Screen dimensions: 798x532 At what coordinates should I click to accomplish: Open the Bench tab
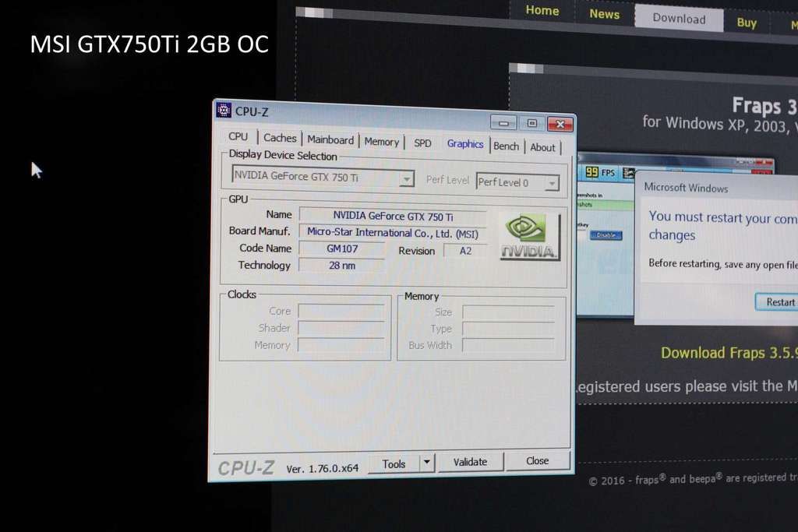pyautogui.click(x=506, y=146)
